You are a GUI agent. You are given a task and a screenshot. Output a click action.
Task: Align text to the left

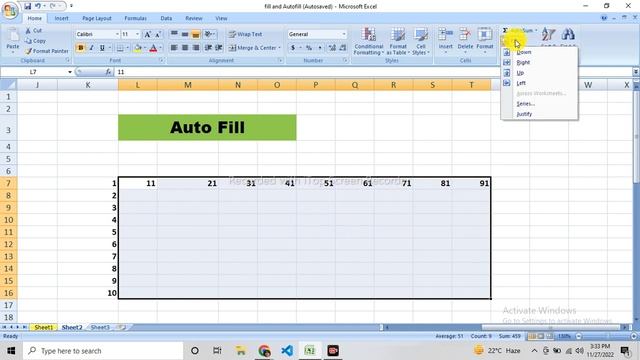[x=174, y=48]
